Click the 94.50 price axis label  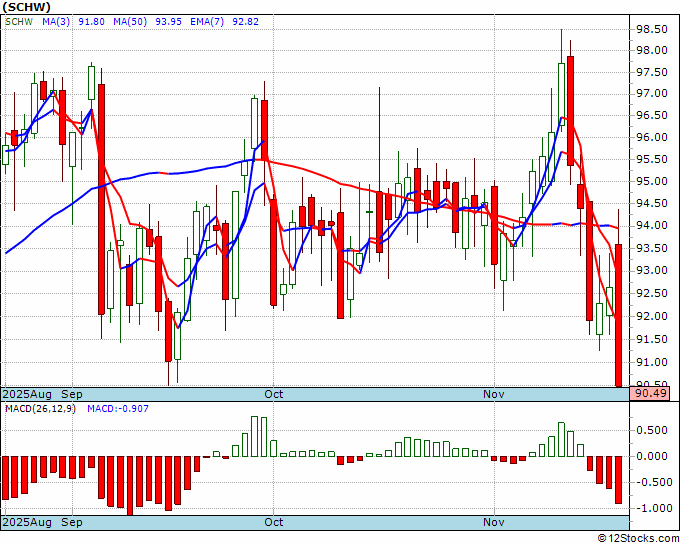(651, 203)
